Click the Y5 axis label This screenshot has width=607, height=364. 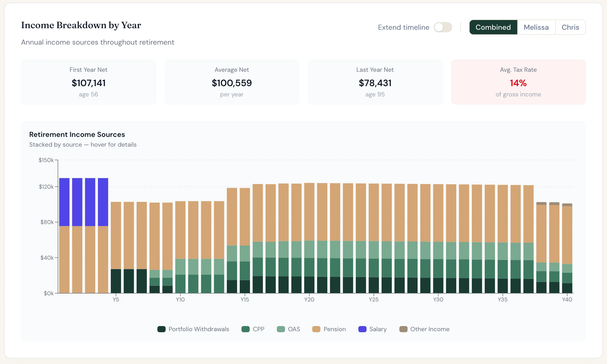116,299
